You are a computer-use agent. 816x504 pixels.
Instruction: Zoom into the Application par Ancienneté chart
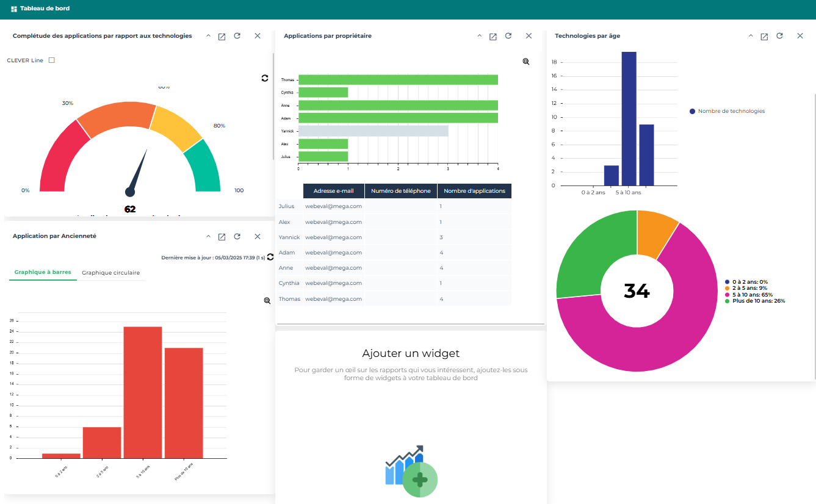click(x=267, y=301)
